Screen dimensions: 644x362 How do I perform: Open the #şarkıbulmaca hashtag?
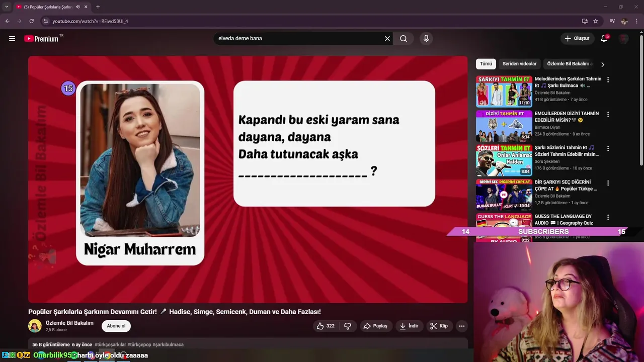[168, 345]
